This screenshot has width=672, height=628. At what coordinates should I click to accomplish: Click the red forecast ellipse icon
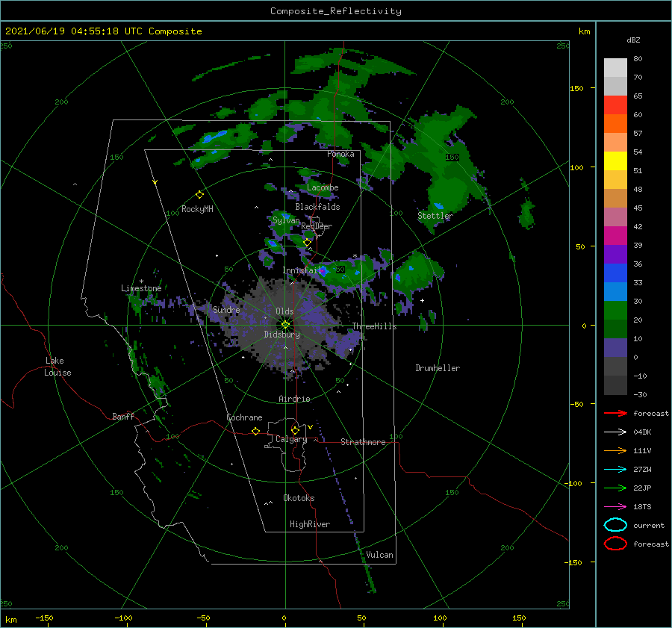click(x=615, y=544)
